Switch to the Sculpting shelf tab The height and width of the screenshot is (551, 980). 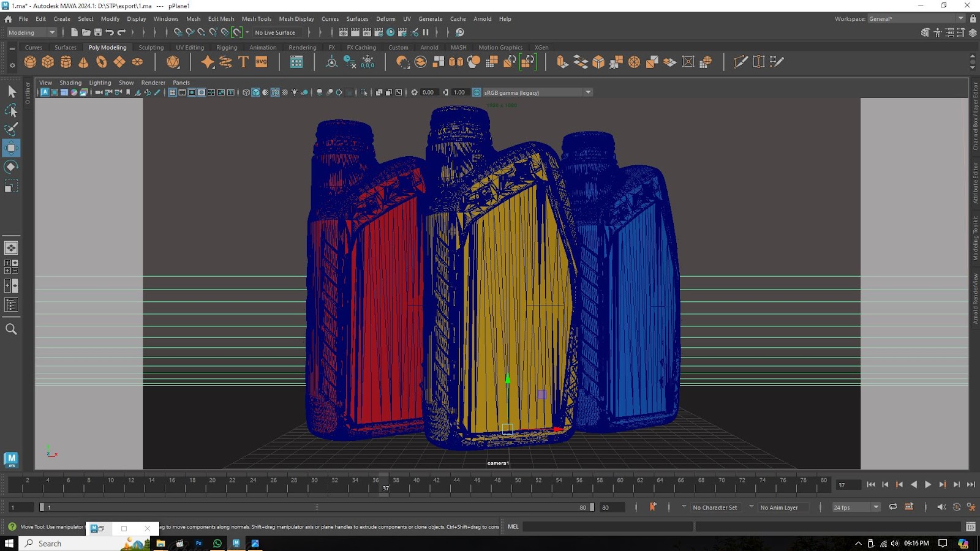point(151,47)
